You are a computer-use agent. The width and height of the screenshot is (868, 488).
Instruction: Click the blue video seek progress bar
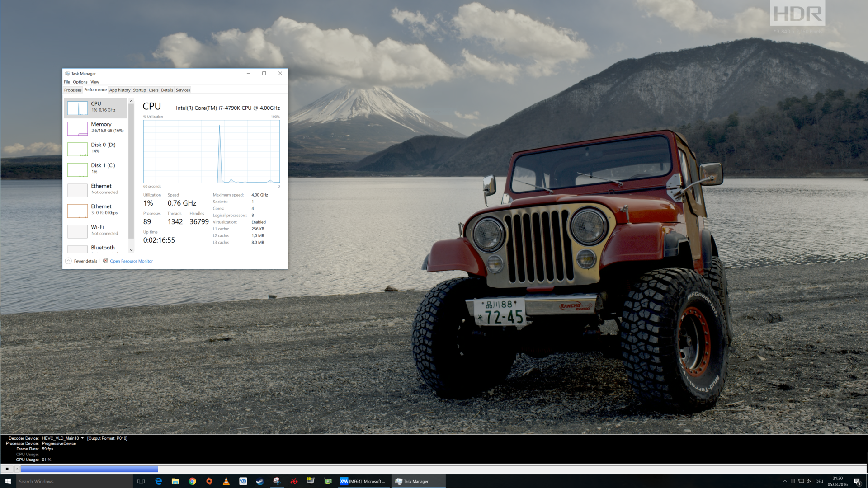[89, 469]
